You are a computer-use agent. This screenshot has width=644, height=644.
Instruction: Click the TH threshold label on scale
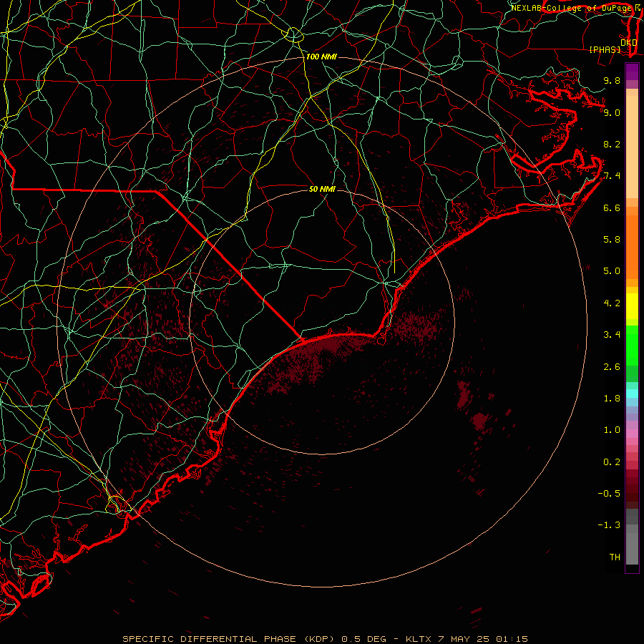coord(615,557)
